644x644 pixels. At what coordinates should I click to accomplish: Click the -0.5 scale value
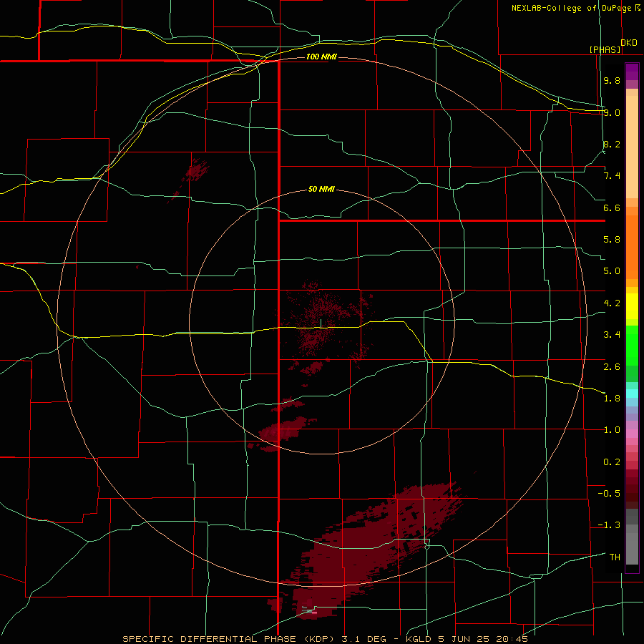click(x=609, y=494)
